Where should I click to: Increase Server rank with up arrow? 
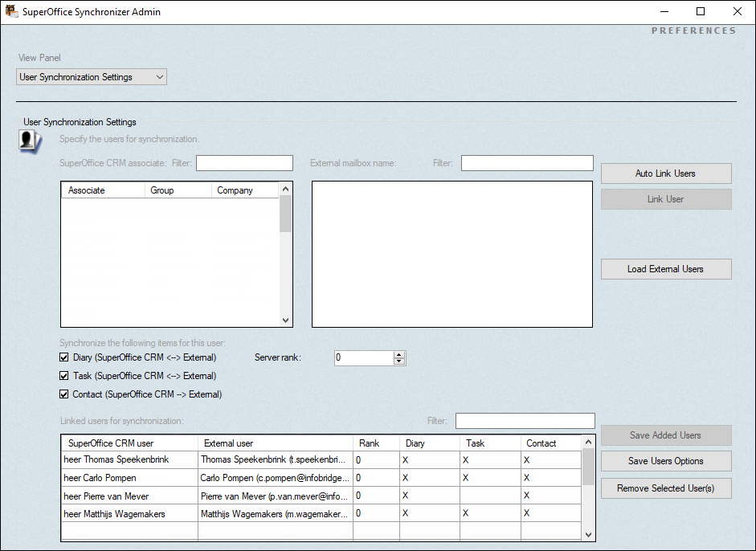[x=398, y=355]
